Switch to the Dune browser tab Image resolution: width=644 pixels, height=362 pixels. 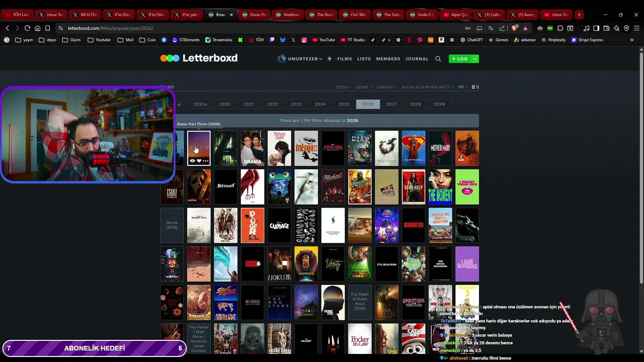[x=255, y=15]
